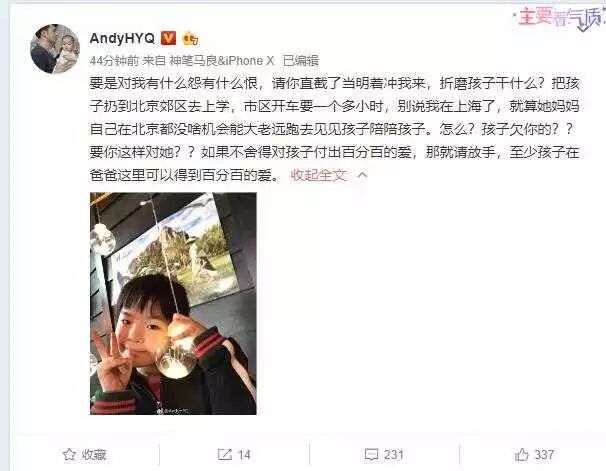Screen dimensions: 606x471
Task: Click the repost share icon
Action: (225, 454)
